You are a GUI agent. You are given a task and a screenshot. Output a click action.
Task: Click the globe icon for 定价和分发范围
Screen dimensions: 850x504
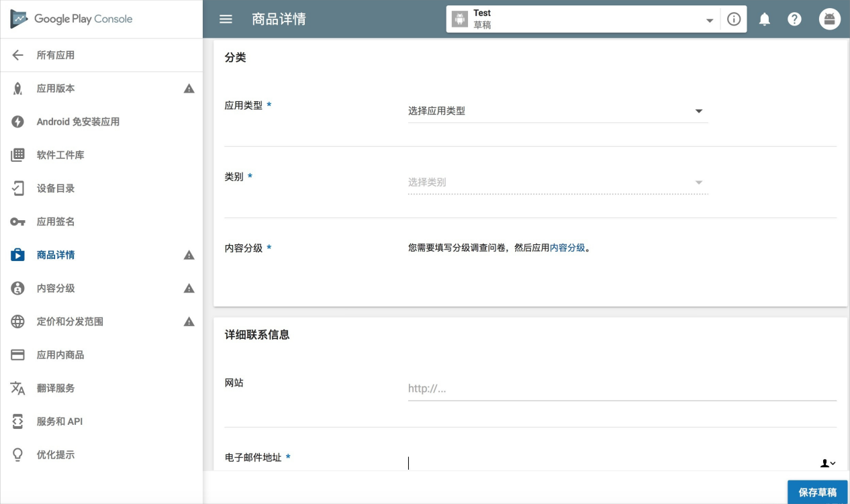coord(18,321)
